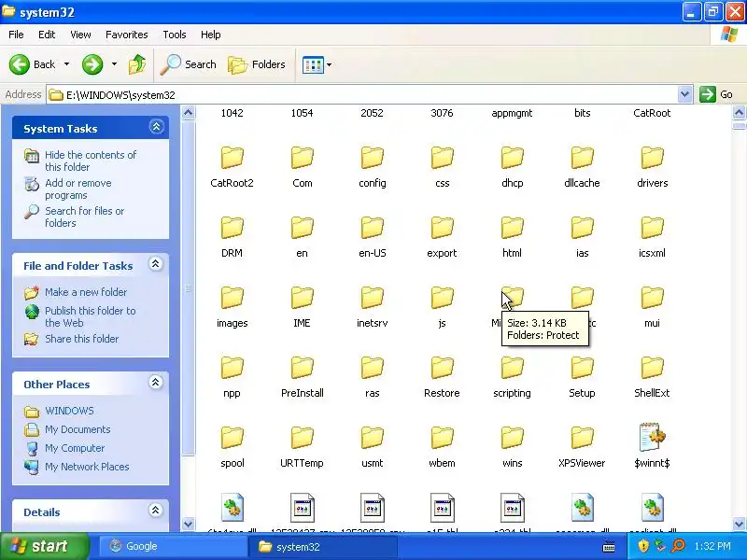Select the Restore folder icon
Viewport: 747px width, 560px height.
click(442, 368)
